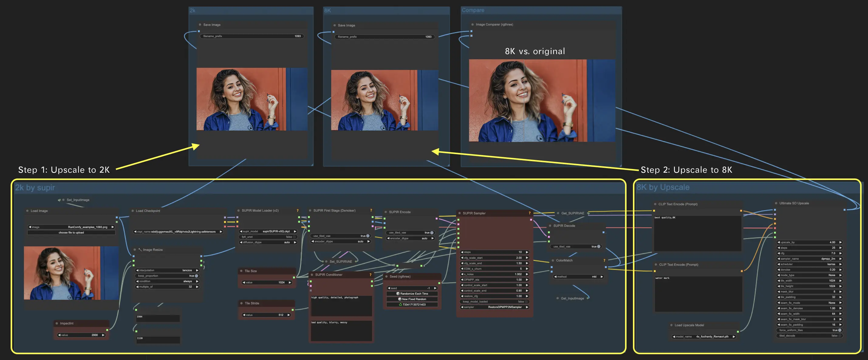Open the sampler RestoreDPMPP2MSampler dropdown
Screen dimensions: 868x360
[x=494, y=307]
